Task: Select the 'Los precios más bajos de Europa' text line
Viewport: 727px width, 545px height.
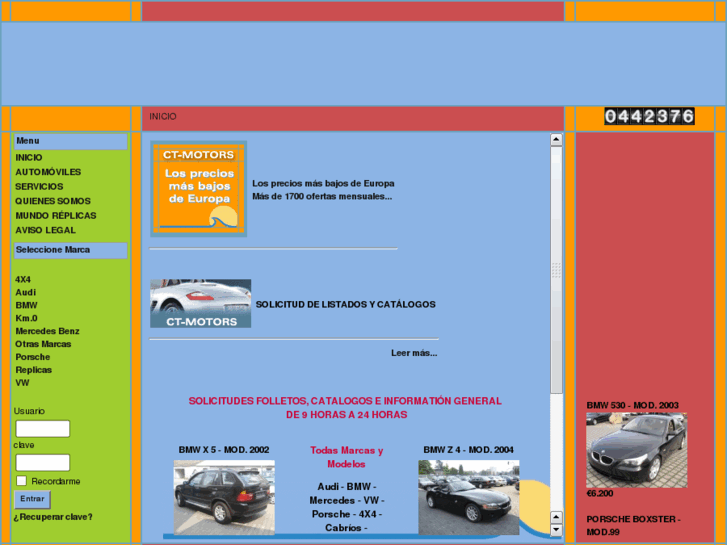Action: (x=323, y=183)
